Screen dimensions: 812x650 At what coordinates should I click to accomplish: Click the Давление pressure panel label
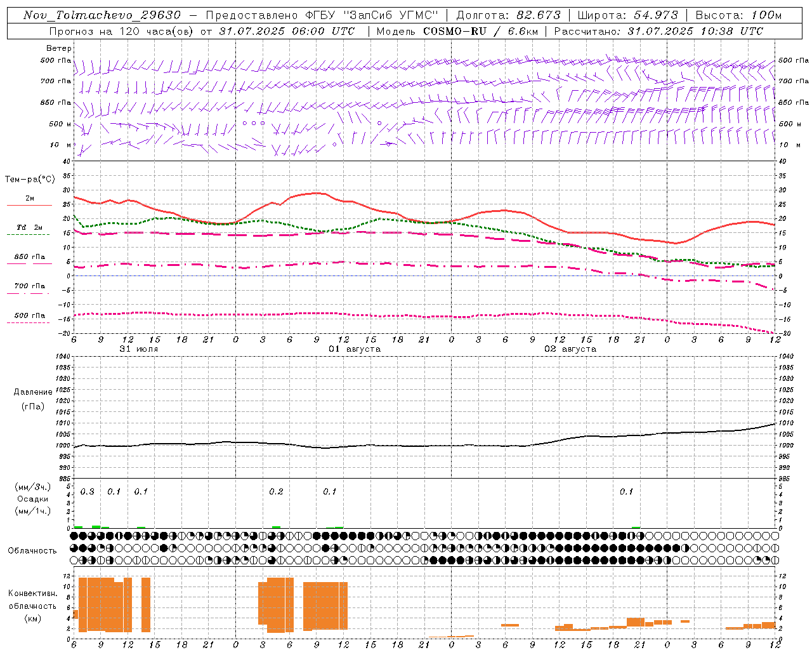33,392
